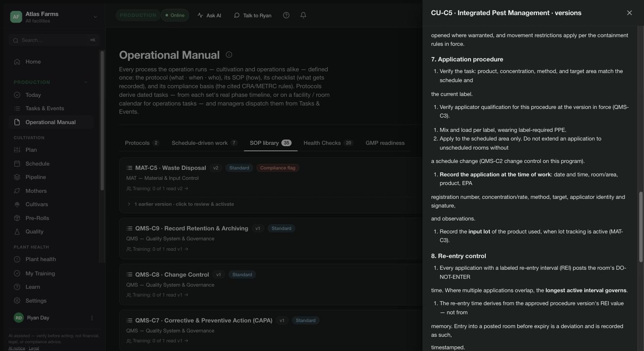Click the Atlas Farms AF logo

16,17
